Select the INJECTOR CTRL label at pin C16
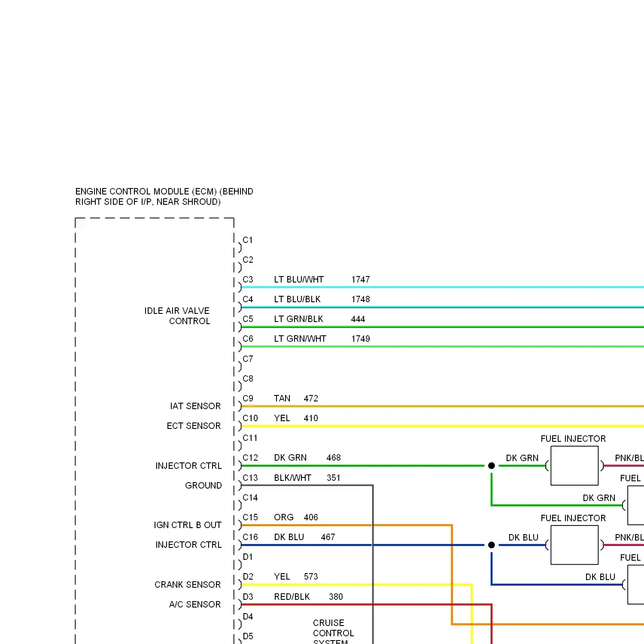The height and width of the screenshot is (644, 644). 188,545
